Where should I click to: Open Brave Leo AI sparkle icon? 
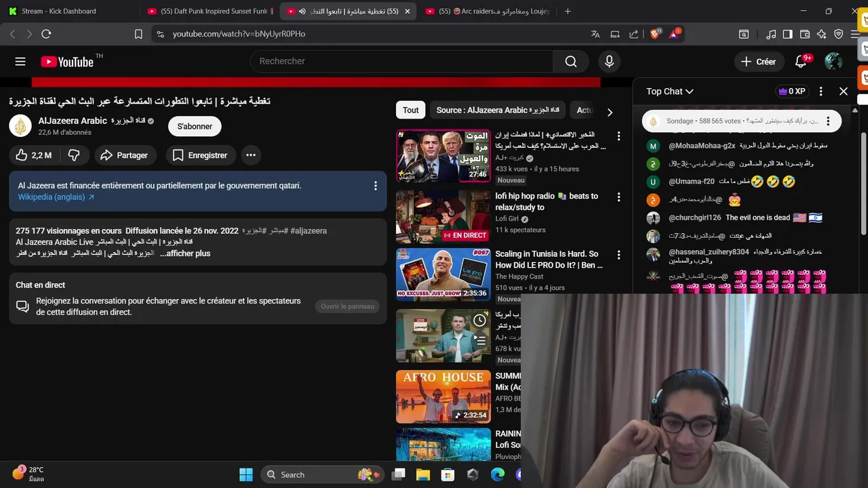(822, 34)
